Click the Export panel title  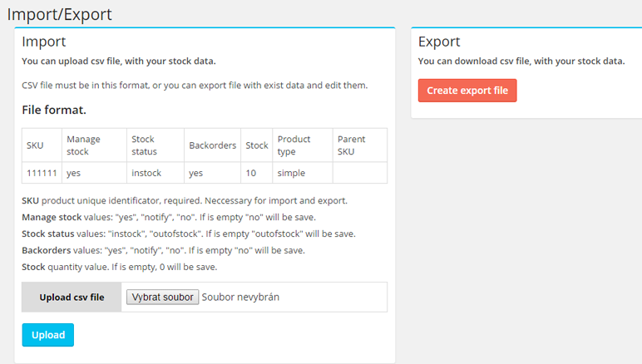coord(439,42)
